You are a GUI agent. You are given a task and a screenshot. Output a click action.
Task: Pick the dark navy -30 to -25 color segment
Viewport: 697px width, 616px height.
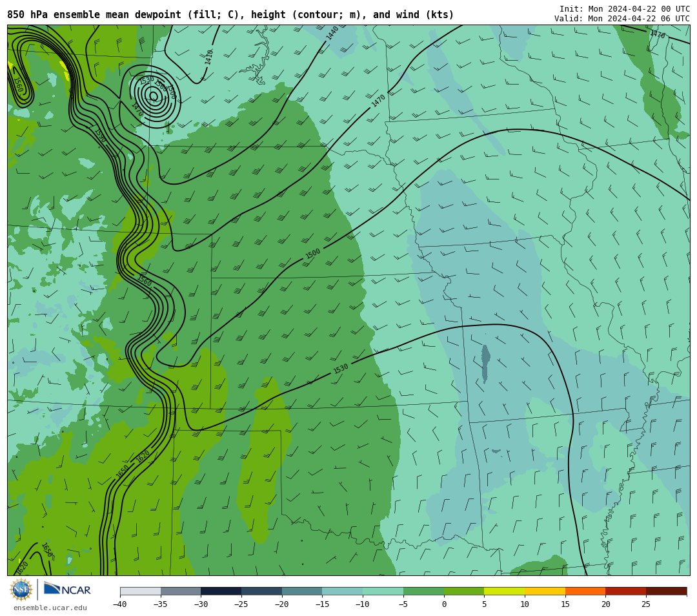tap(221, 591)
